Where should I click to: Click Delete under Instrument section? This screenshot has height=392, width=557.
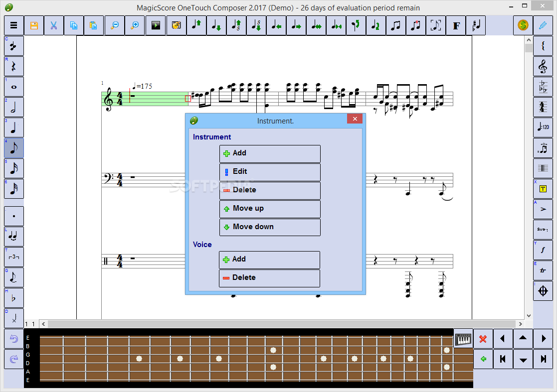coord(270,190)
